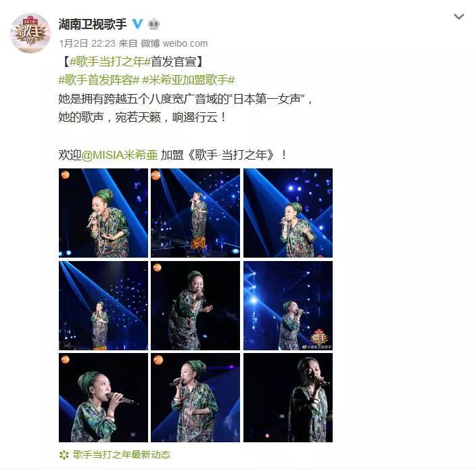Open the 湖南卫视歌手 account name
The height and width of the screenshot is (470, 476).
pos(93,24)
